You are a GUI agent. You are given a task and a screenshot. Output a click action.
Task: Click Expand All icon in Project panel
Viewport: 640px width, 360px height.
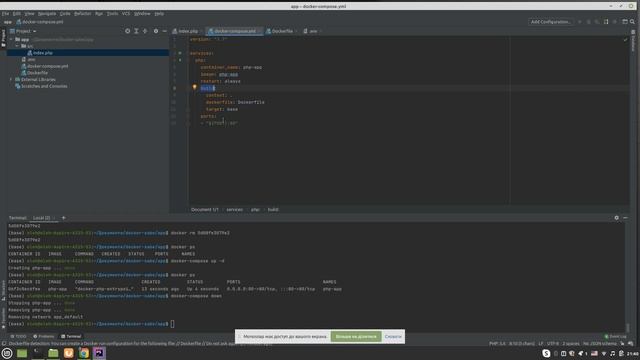point(136,31)
